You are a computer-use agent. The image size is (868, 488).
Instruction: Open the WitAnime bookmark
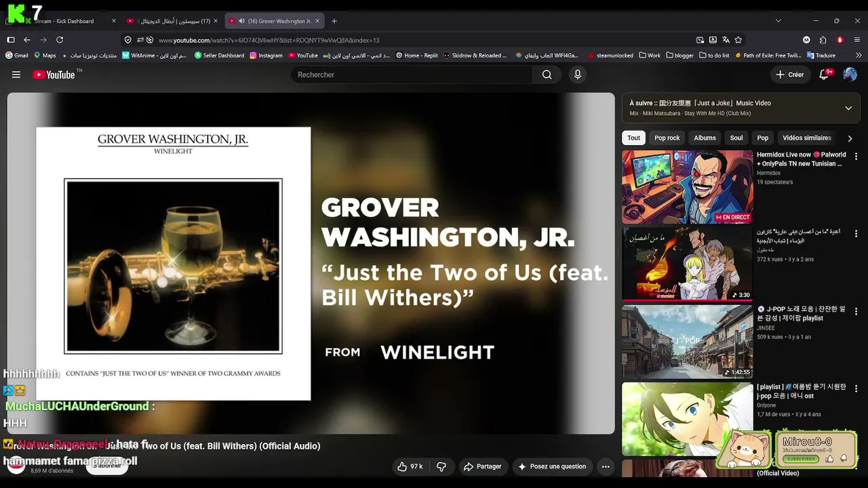coord(155,56)
